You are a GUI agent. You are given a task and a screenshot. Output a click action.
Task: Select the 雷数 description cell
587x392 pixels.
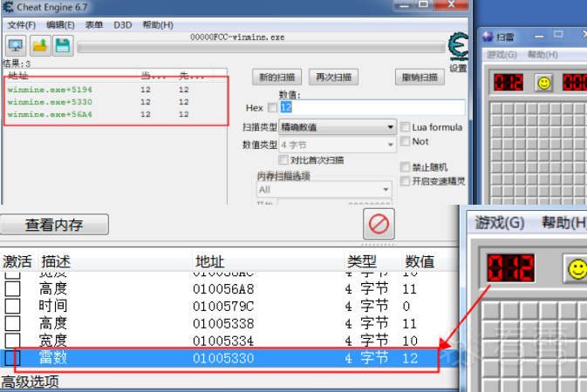[53, 358]
